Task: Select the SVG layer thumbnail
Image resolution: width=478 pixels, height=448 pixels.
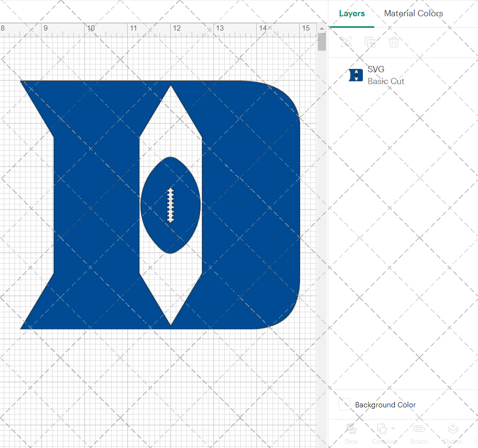Action: [356, 75]
